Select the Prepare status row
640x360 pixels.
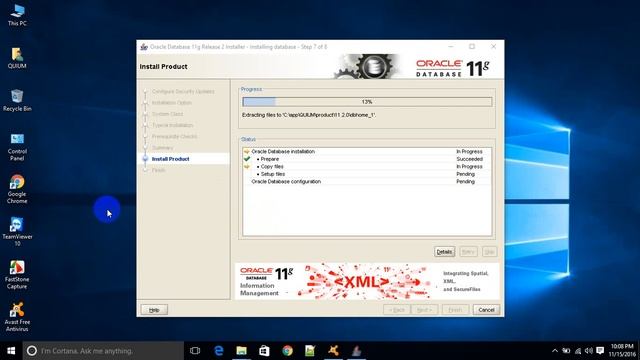[367, 159]
